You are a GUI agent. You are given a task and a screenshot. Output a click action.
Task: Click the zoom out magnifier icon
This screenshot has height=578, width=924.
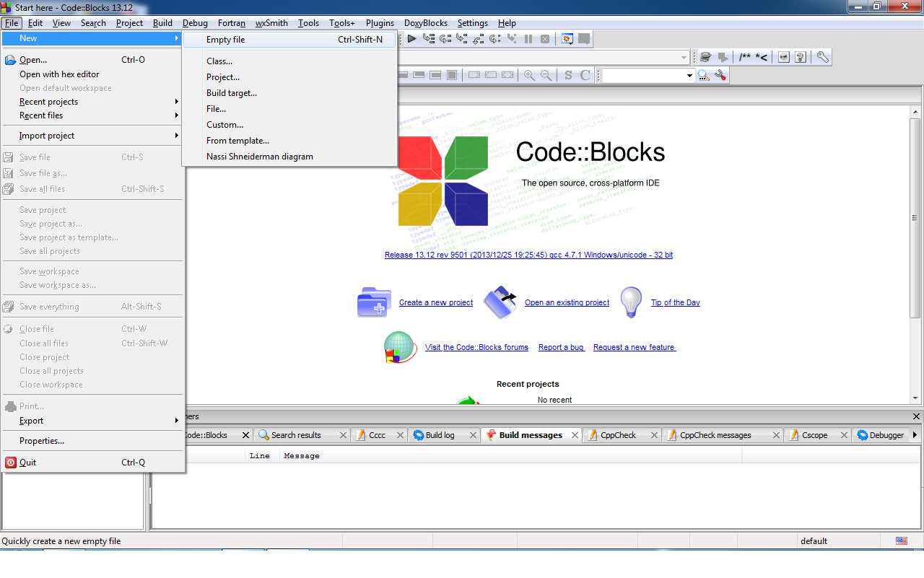[546, 75]
